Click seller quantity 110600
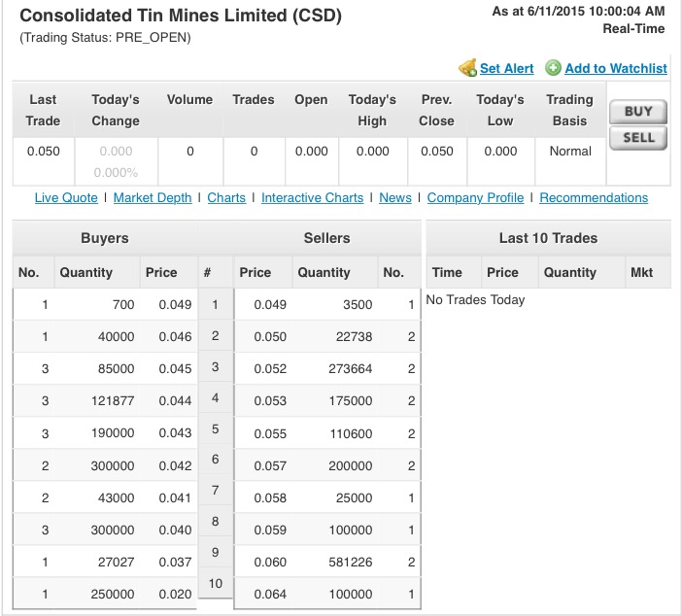Viewport: 682px width, 616px height. [351, 433]
